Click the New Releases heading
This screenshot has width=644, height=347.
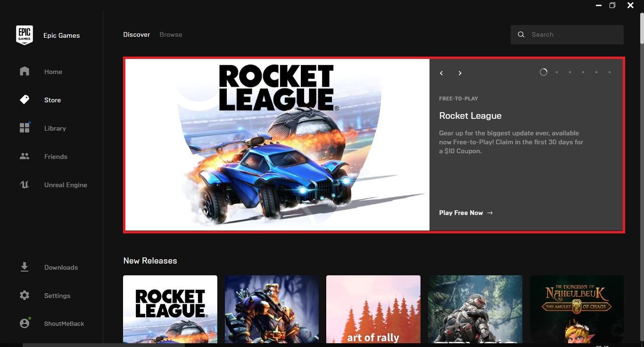tap(150, 261)
